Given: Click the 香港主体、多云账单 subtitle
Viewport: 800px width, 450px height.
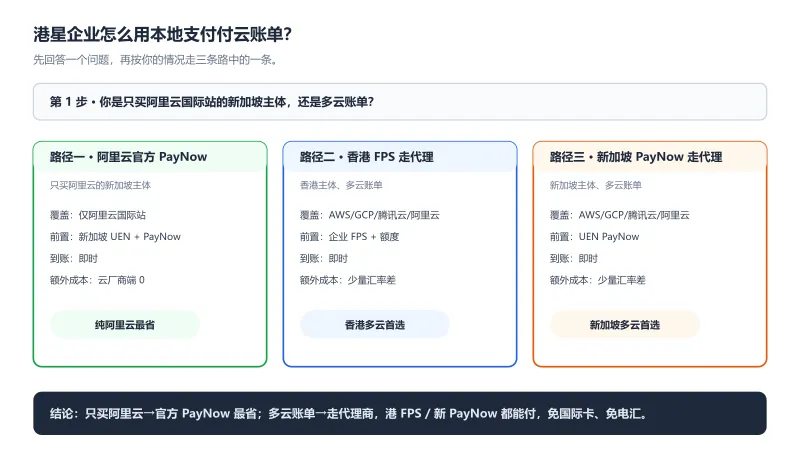Looking at the screenshot, I should (341, 185).
